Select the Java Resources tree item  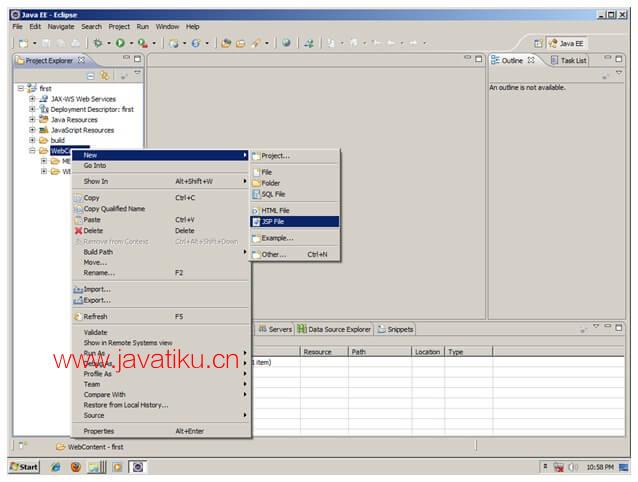pyautogui.click(x=74, y=120)
